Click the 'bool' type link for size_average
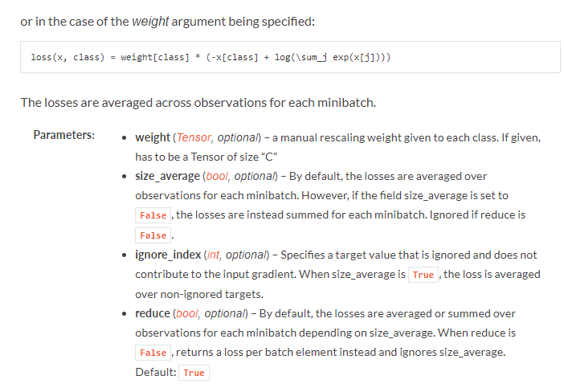564x392 pixels. (217, 176)
